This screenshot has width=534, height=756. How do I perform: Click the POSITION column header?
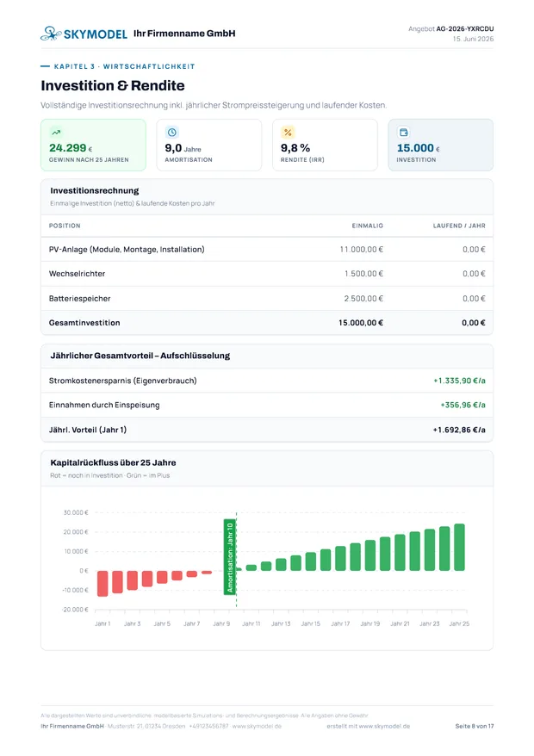(65, 226)
